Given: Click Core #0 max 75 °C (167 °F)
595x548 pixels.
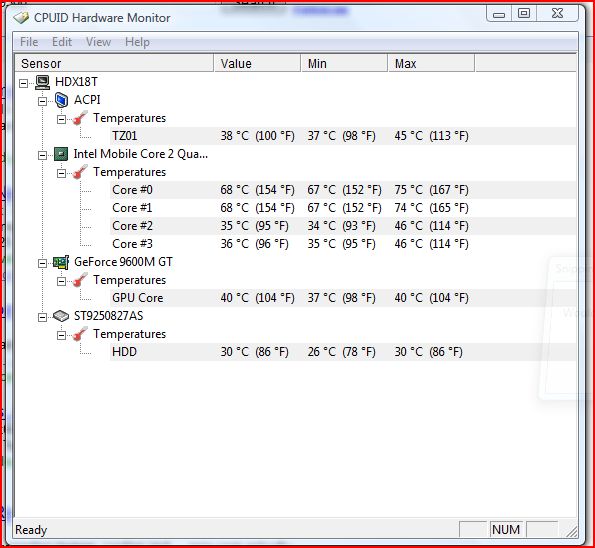Looking at the screenshot, I should click(x=431, y=190).
